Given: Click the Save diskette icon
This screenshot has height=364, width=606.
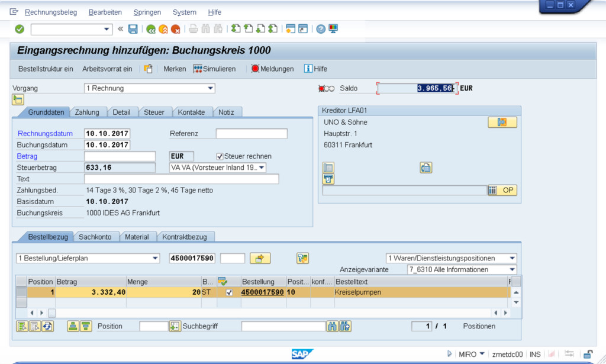Looking at the screenshot, I should [133, 29].
